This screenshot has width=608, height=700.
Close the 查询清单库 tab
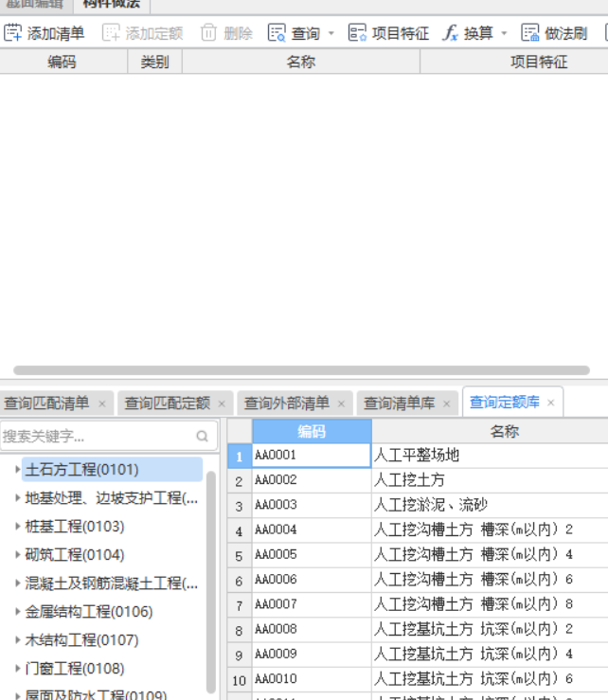[447, 404]
